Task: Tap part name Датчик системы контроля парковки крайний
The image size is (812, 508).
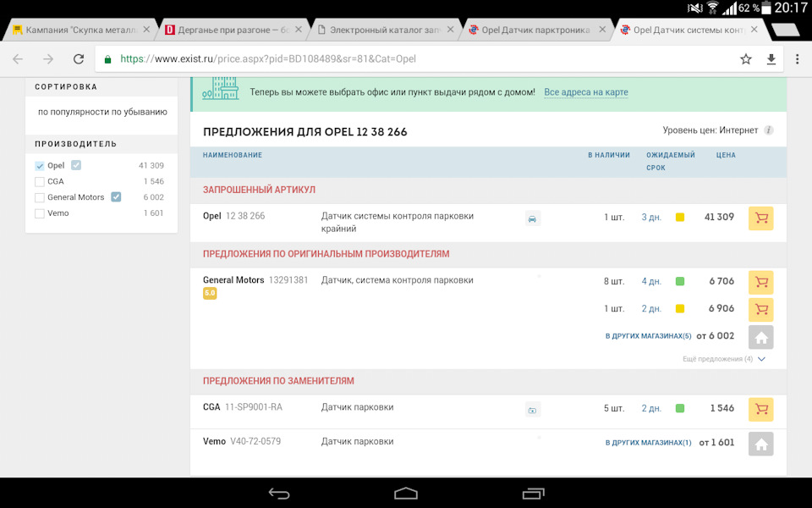Action: [398, 223]
